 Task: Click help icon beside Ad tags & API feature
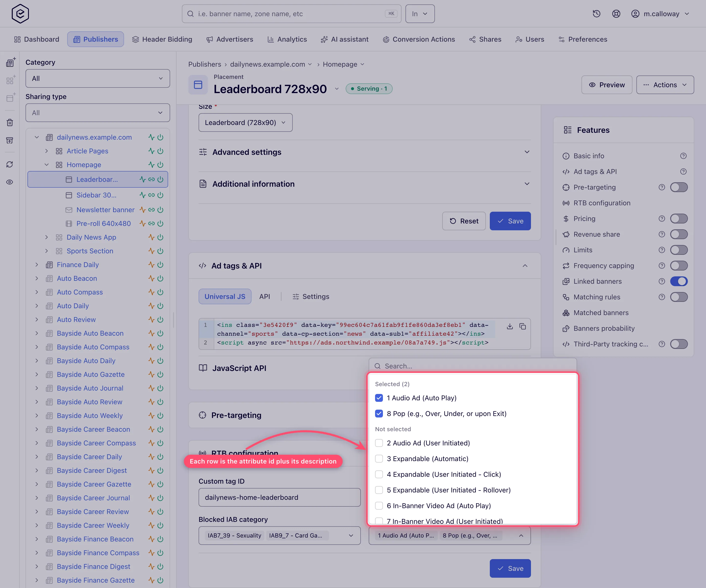pyautogui.click(x=683, y=172)
